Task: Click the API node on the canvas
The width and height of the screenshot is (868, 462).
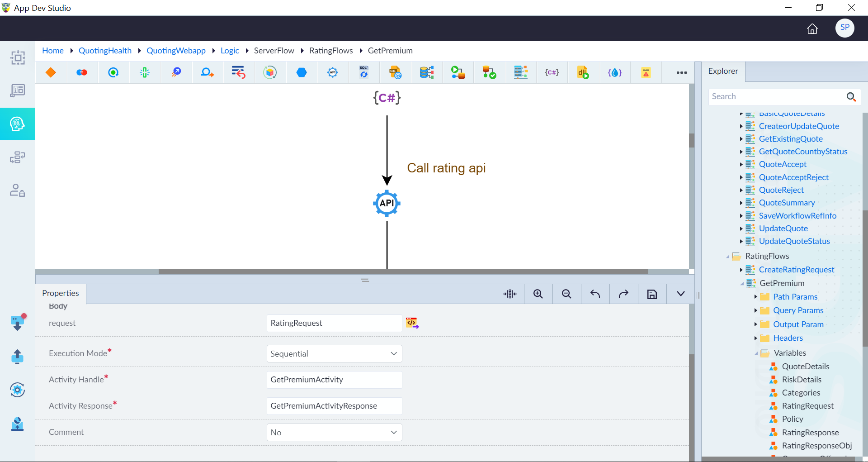Action: click(x=387, y=203)
